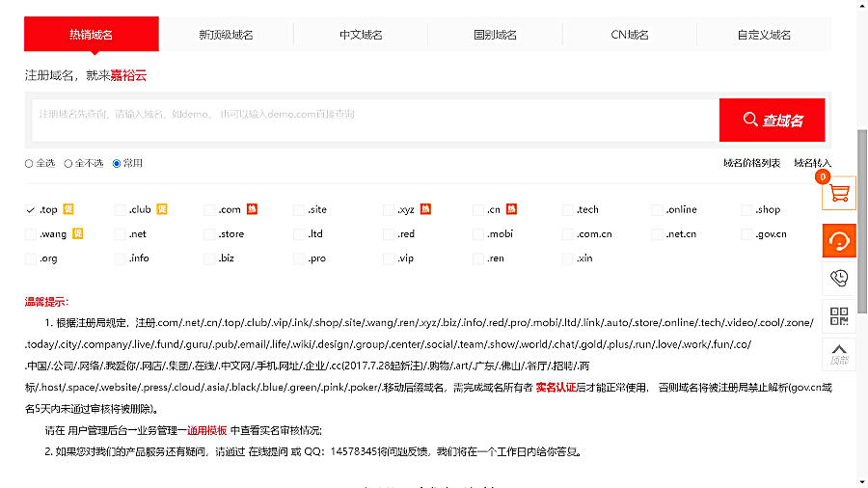Select the 常用 radio button
The width and height of the screenshot is (868, 488).
pyautogui.click(x=117, y=164)
